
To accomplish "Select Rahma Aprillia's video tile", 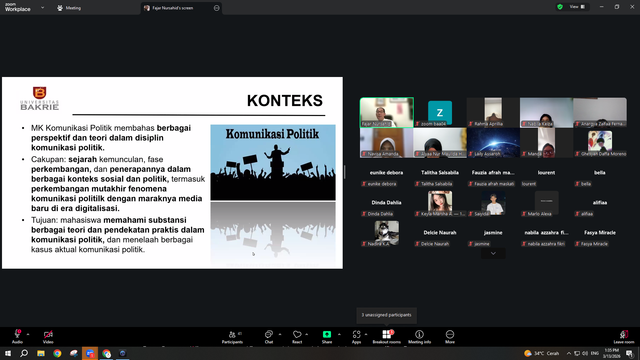I will click(493, 112).
